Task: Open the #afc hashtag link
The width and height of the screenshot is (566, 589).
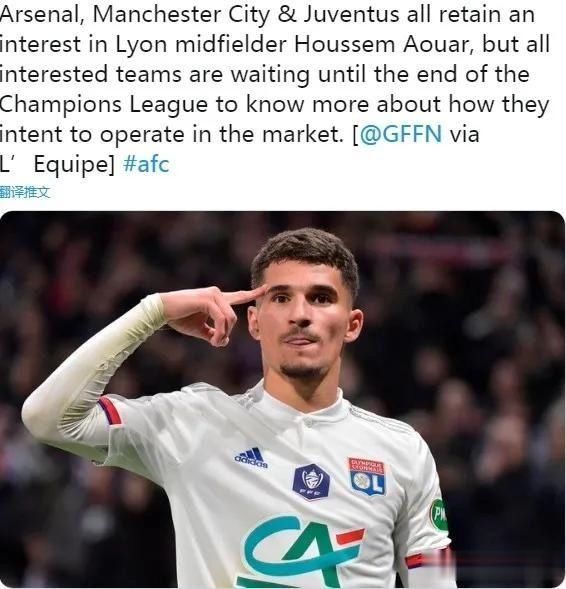Action: tap(146, 164)
